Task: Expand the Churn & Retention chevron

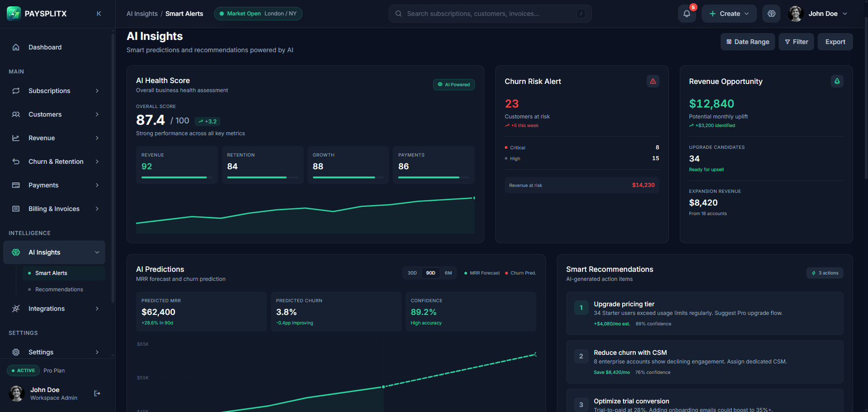Action: pyautogui.click(x=97, y=162)
